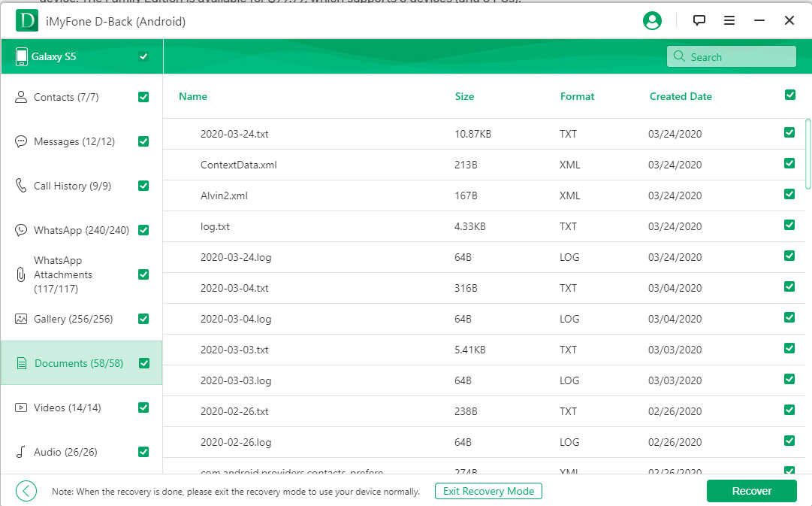Open the hamburger menu icon
Viewport: 812px width, 506px height.
[x=729, y=20]
